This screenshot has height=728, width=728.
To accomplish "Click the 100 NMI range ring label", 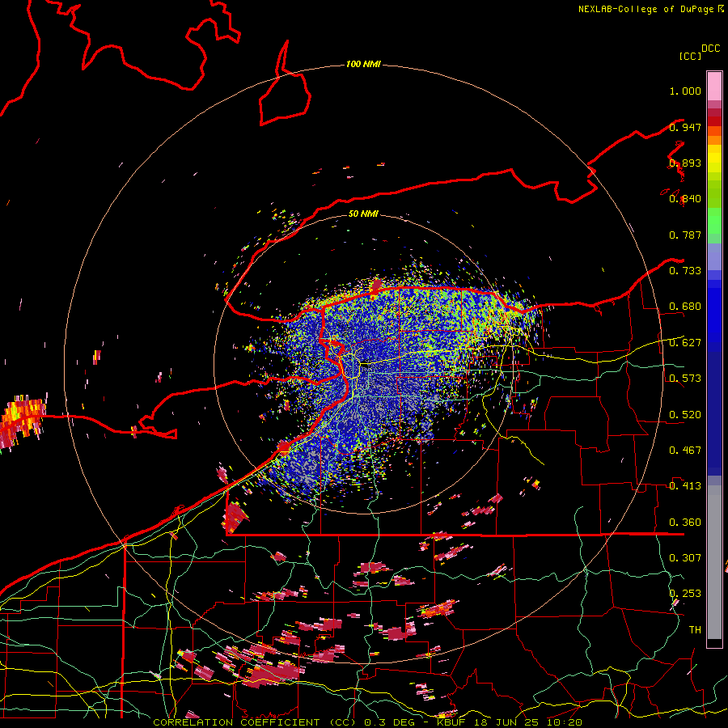I will tap(363, 64).
